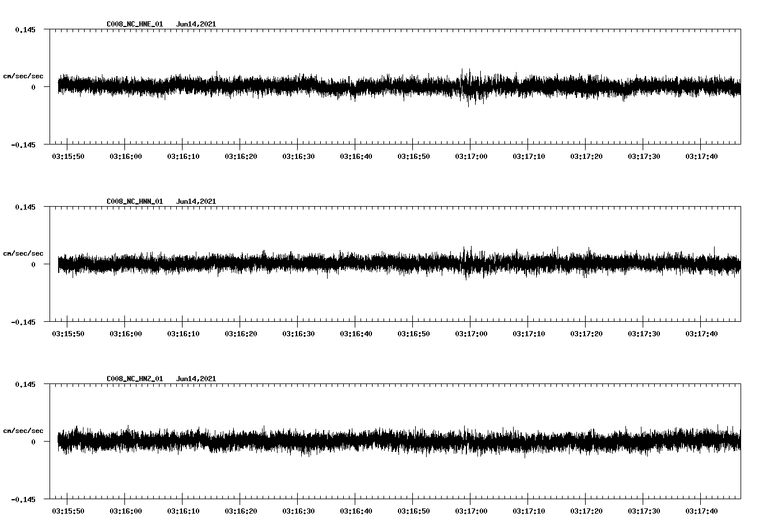Click the -0.145 lower axis value on HNZ plot
The image size is (782, 532).
point(23,499)
